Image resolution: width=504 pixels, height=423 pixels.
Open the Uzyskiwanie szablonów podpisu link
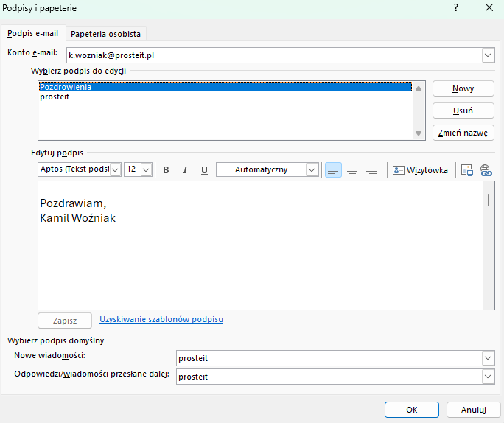pos(161,319)
